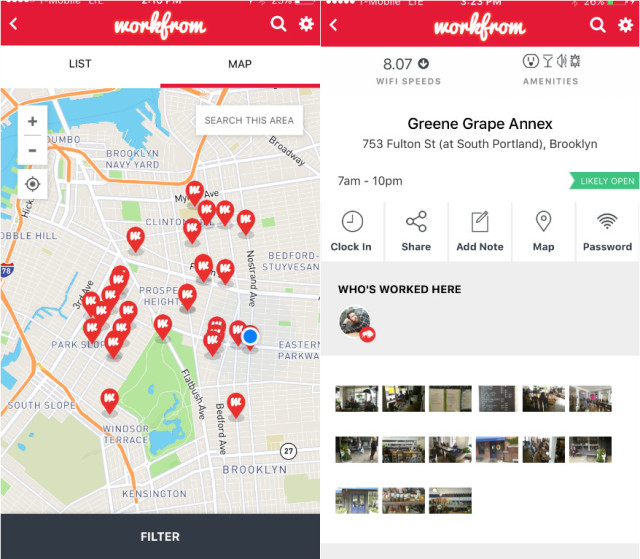Go back from the map screen

coord(13,24)
